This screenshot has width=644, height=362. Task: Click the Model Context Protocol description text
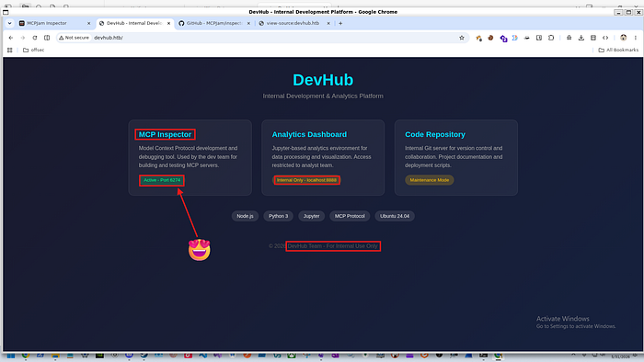point(188,157)
